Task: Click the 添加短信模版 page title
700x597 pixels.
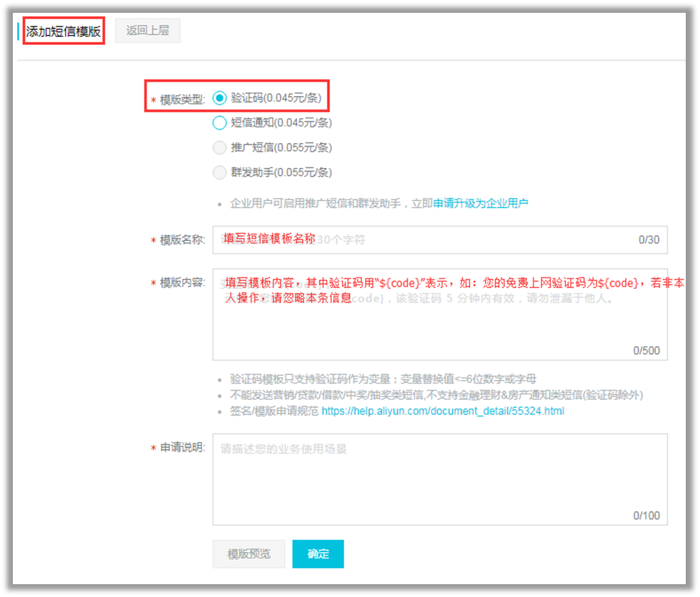Action: pyautogui.click(x=63, y=31)
